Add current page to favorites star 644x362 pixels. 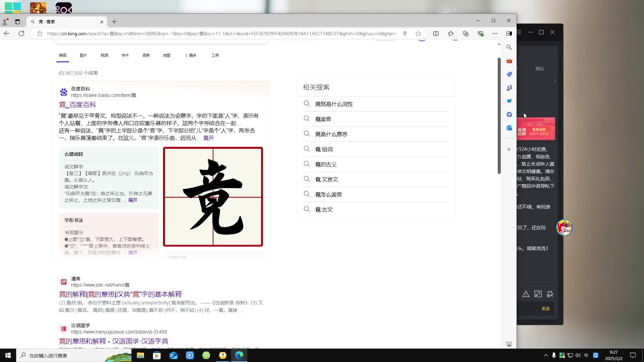(418, 34)
